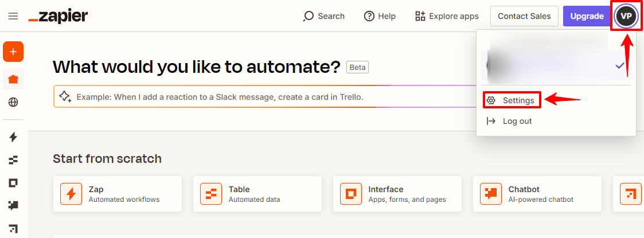Click the Log out arrow icon
Screen dimensions: 644x238
click(491, 121)
